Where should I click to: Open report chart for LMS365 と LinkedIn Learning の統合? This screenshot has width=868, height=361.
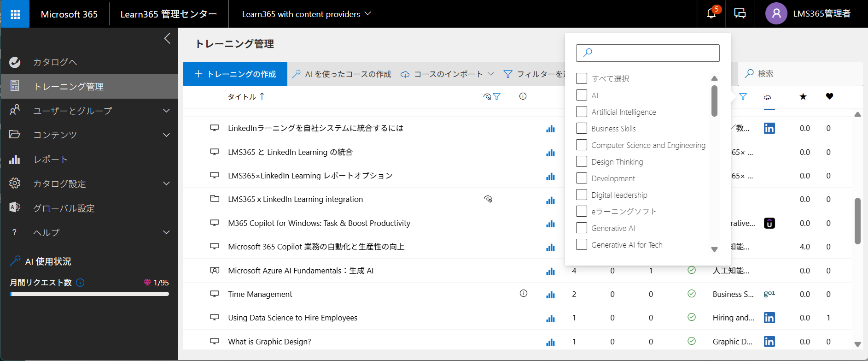pos(550,153)
